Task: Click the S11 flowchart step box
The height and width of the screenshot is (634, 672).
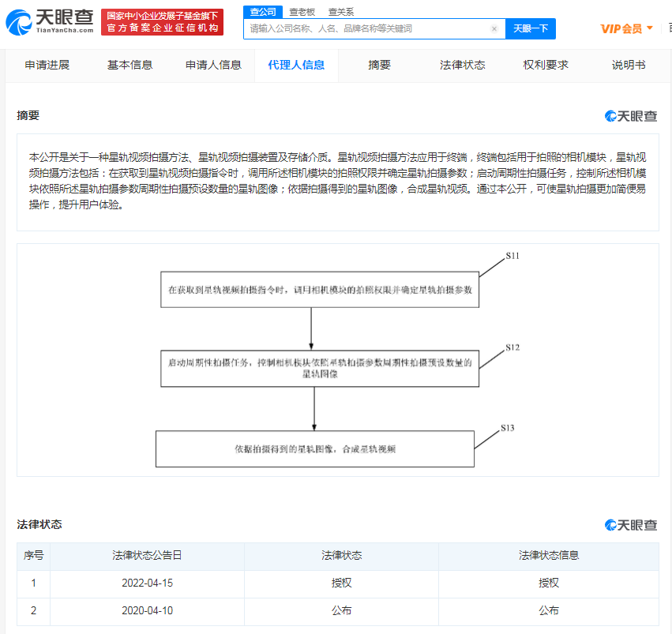Action: coord(320,290)
